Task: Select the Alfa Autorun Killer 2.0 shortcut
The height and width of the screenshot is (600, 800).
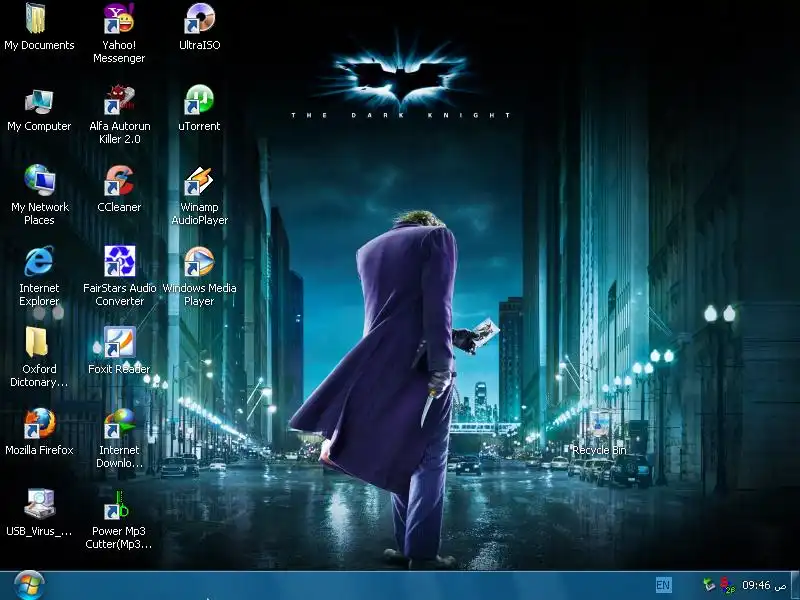Action: pos(119,99)
